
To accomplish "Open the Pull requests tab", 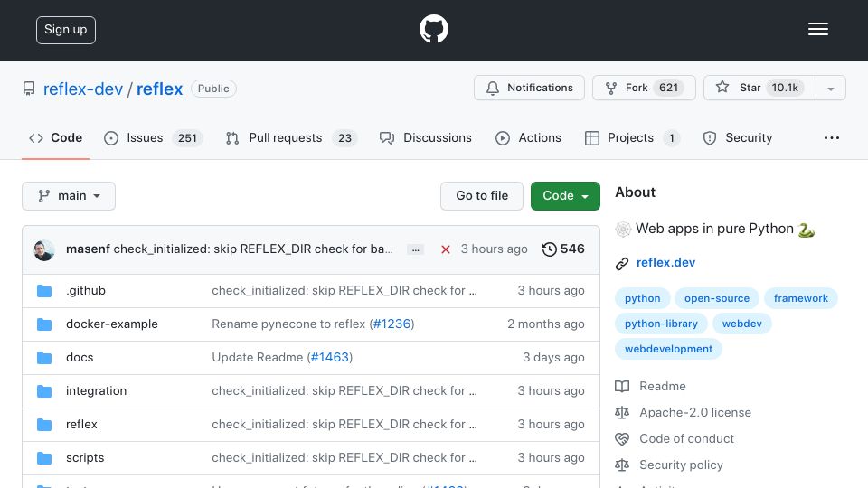I will coord(291,137).
